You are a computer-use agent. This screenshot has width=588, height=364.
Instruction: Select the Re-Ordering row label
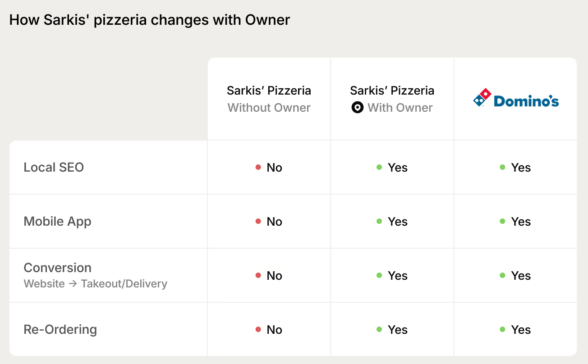[x=60, y=330]
